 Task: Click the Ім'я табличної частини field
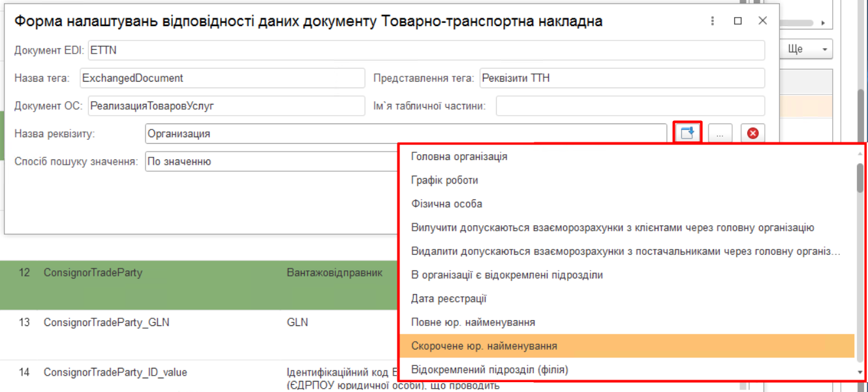pos(629,106)
